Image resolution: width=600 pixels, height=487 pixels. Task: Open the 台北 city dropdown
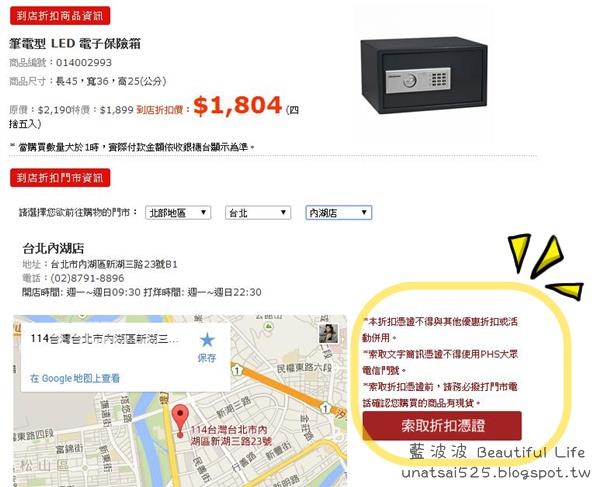258,213
